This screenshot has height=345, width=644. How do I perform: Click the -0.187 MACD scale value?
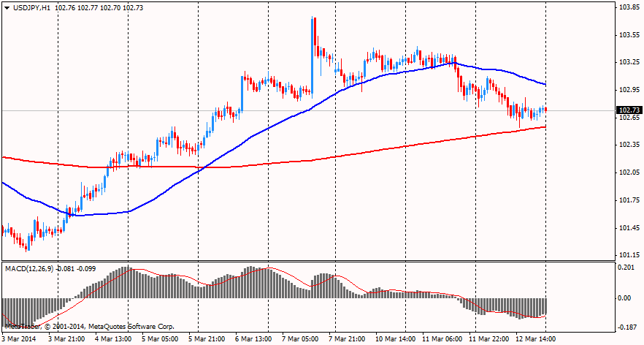click(626, 328)
